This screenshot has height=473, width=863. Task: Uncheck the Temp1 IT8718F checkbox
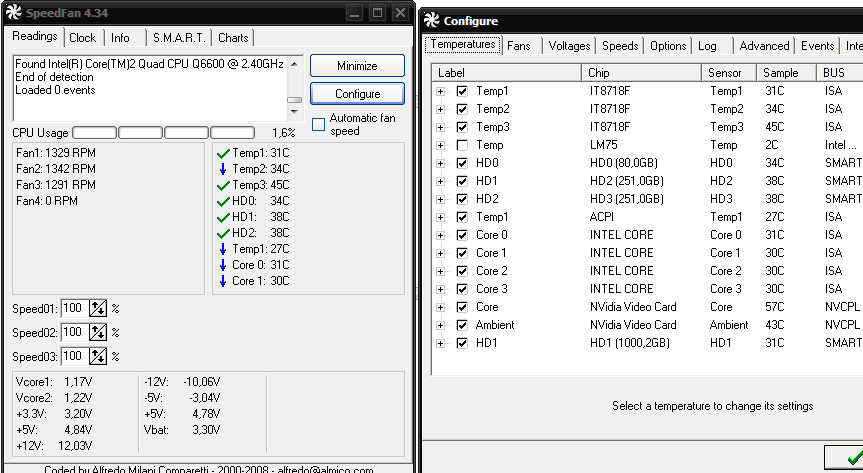[462, 91]
